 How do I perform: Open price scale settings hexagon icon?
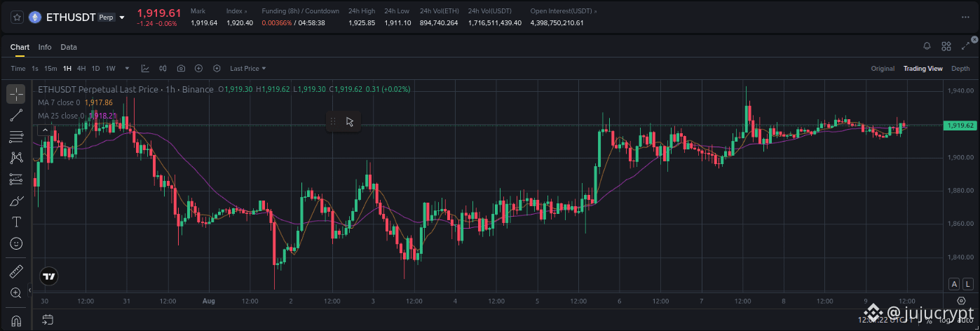961,301
